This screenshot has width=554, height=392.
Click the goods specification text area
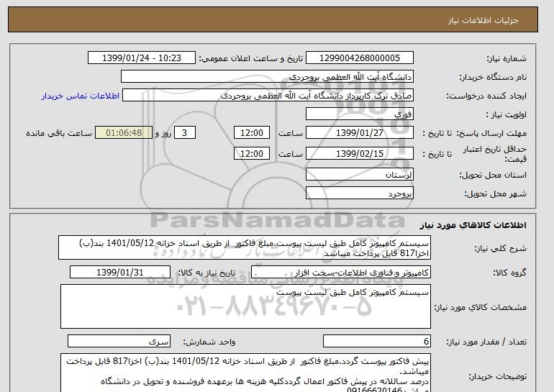pos(245,306)
